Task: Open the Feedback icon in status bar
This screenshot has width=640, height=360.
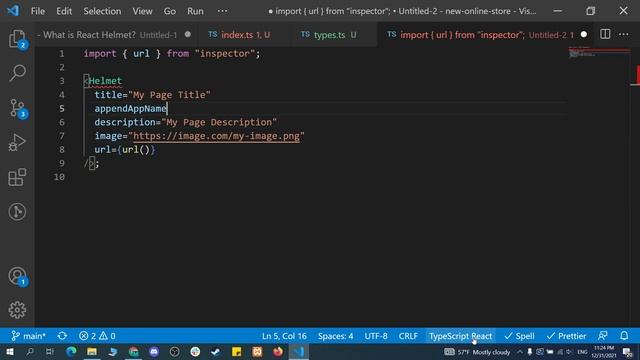Action: coord(602,336)
